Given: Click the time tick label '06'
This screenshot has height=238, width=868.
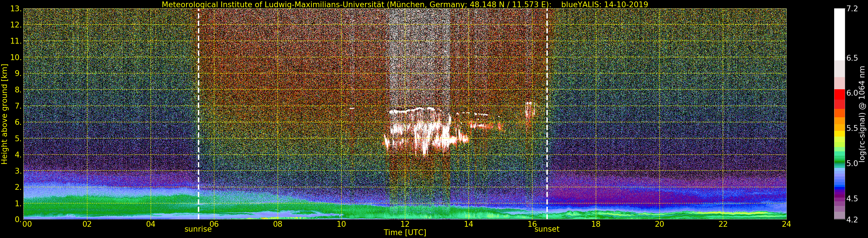Looking at the screenshot, I should [x=214, y=224].
